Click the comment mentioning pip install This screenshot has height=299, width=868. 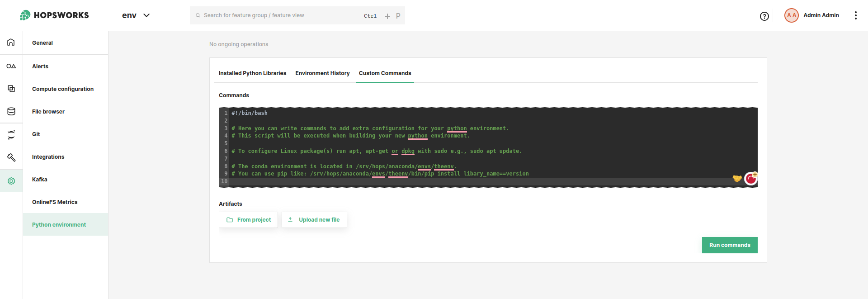click(x=380, y=174)
